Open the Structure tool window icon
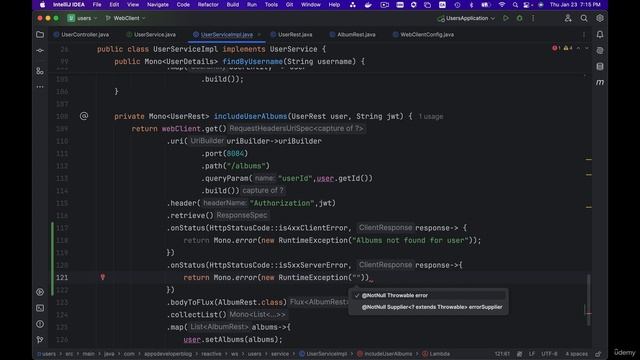The height and width of the screenshot is (360, 640). (x=40, y=71)
